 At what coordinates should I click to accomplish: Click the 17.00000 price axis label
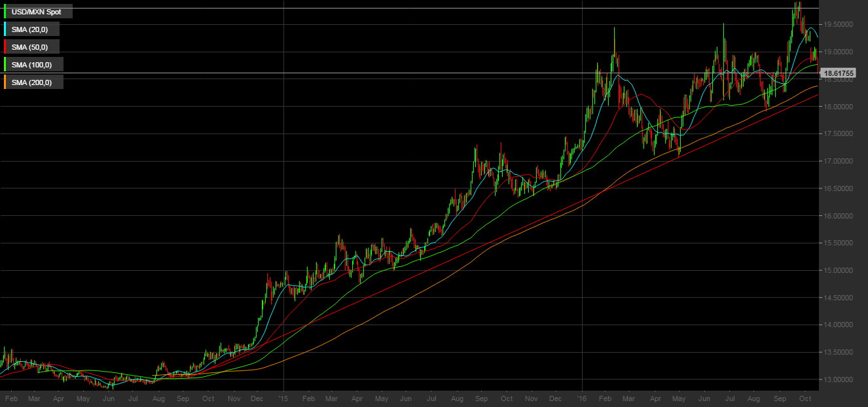838,161
